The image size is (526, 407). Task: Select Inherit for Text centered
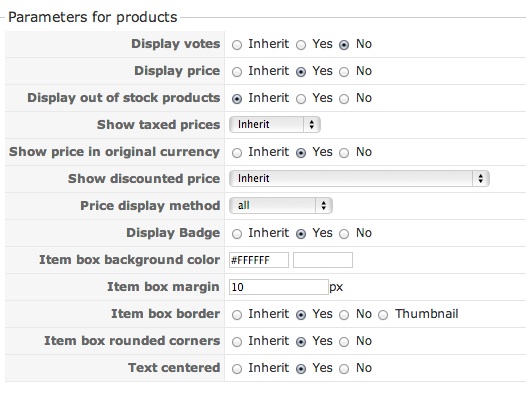pos(237,369)
